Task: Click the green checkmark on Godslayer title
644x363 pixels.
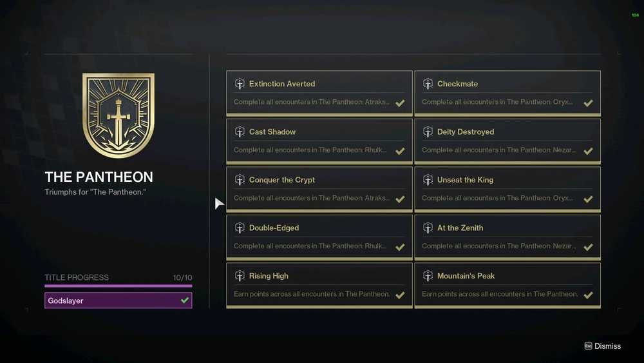Action: pyautogui.click(x=185, y=300)
